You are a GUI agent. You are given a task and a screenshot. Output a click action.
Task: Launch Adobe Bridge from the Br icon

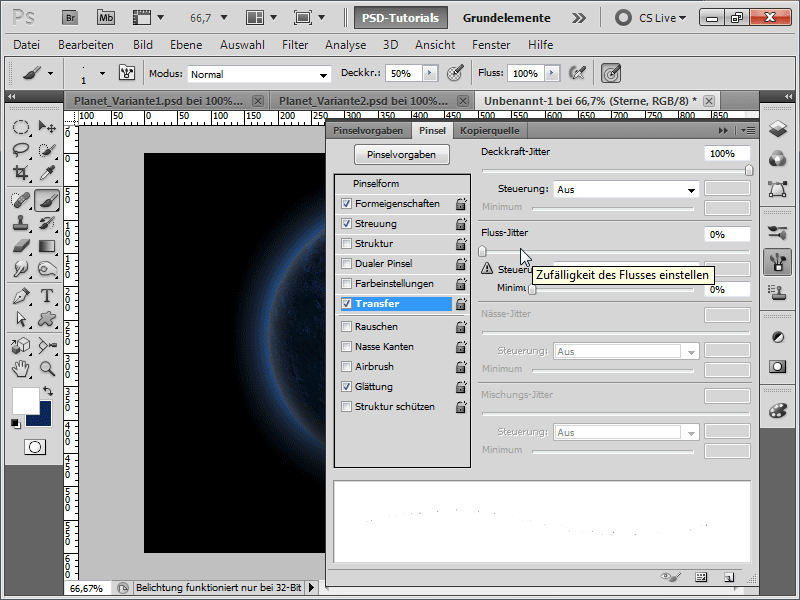70,18
